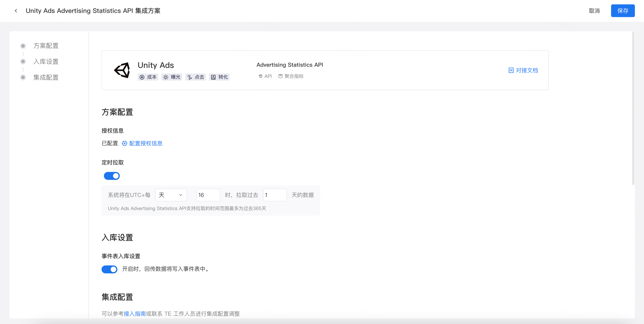This screenshot has height=324, width=644.
Task: Click the 点击 cursor icon
Action: (190, 77)
